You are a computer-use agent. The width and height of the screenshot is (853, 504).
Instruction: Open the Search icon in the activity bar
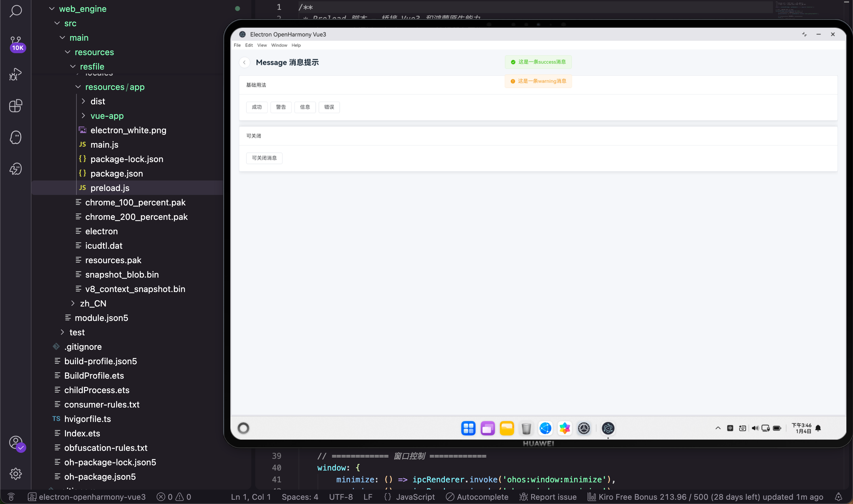coord(16,11)
